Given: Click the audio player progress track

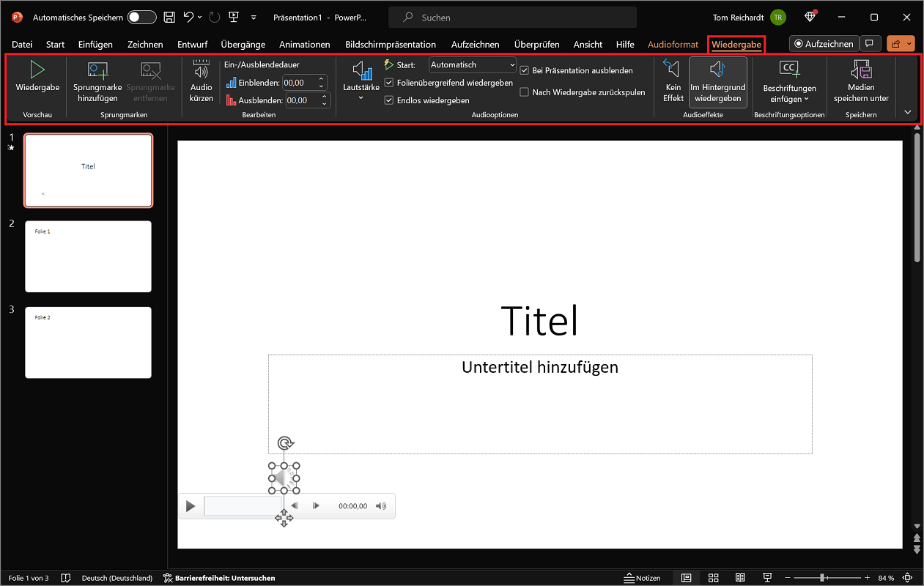Looking at the screenshot, I should 244,506.
